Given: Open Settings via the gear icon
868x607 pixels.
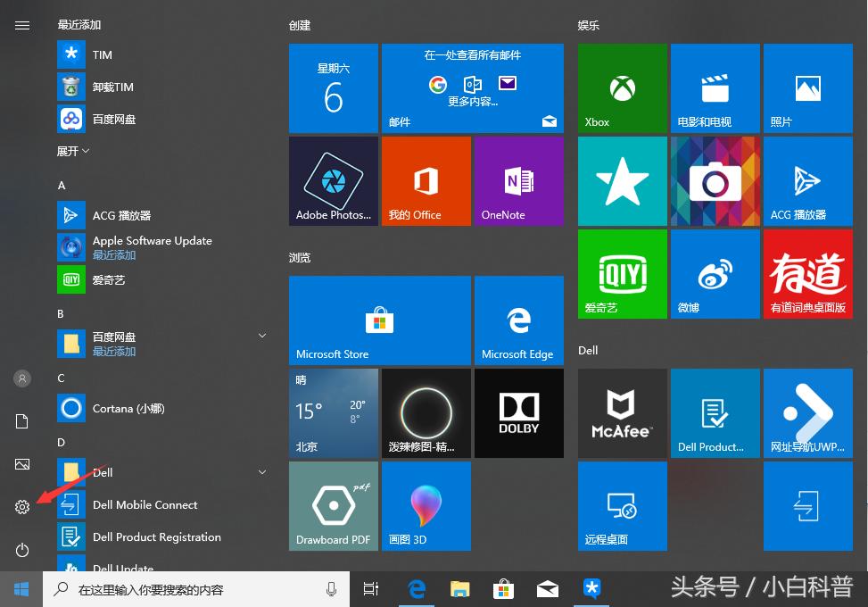Looking at the screenshot, I should coord(22,507).
